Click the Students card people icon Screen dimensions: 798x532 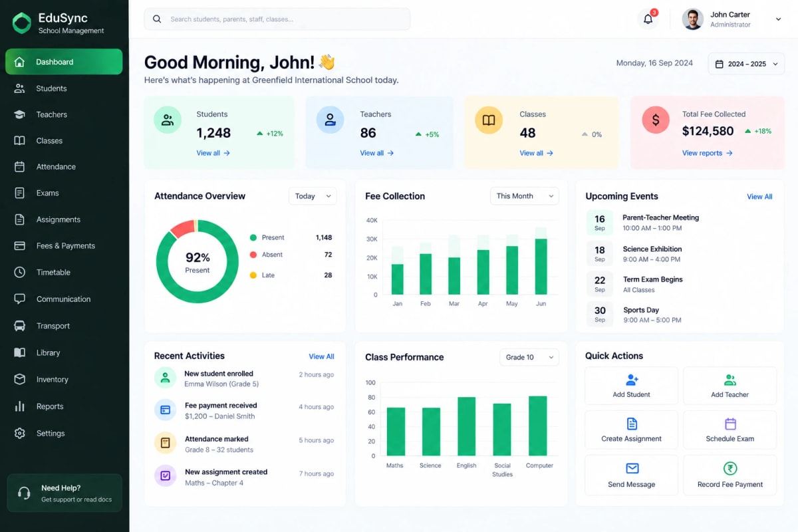point(168,120)
